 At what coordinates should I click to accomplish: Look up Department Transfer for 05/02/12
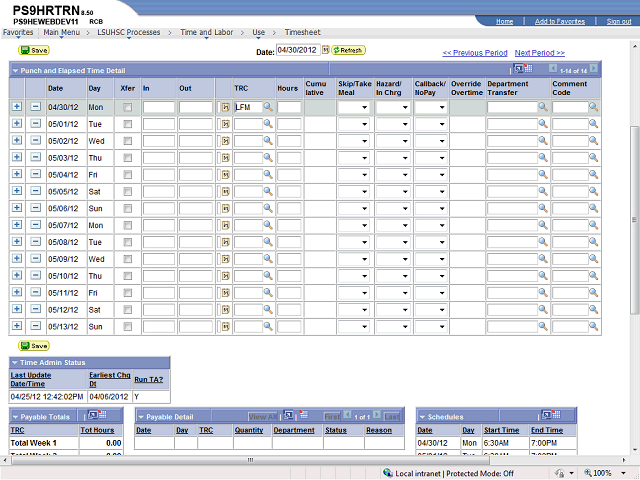click(543, 141)
